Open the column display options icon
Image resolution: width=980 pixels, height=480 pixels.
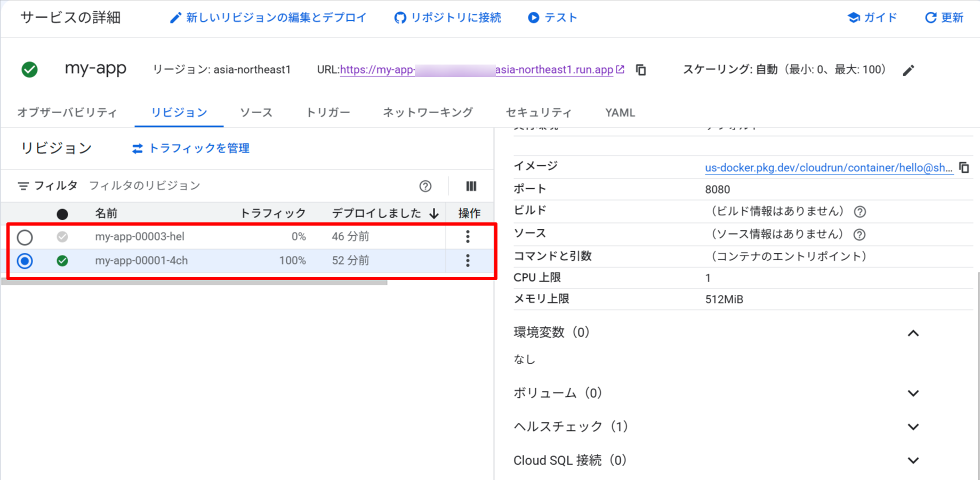pyautogui.click(x=471, y=186)
